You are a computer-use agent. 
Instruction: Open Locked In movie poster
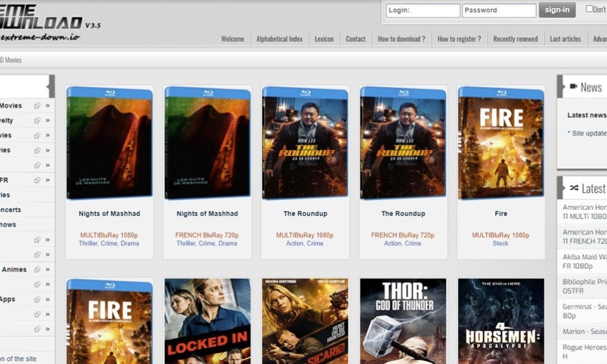208,321
